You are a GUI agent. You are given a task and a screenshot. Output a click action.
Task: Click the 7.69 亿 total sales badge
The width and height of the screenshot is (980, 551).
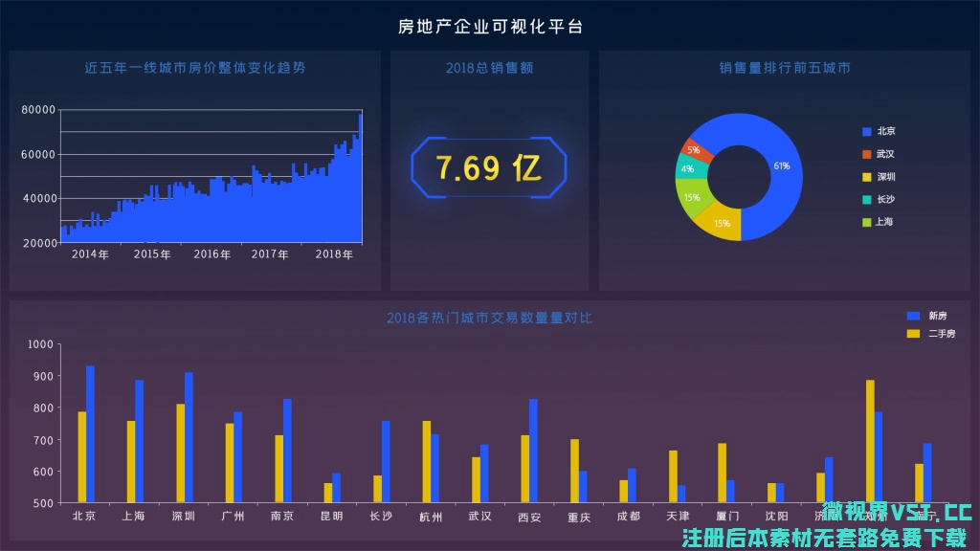click(x=489, y=168)
